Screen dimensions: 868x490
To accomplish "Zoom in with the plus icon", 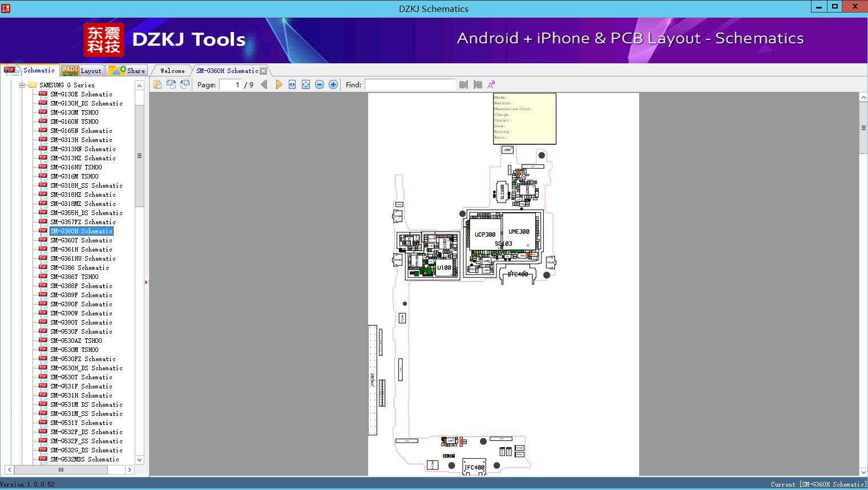I will click(333, 84).
